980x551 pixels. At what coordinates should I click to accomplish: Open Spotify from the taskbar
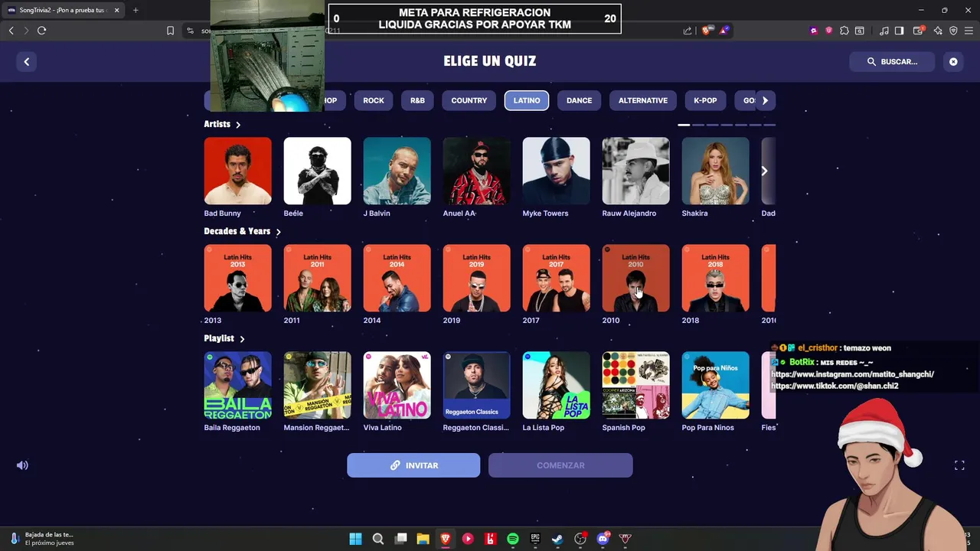(513, 539)
